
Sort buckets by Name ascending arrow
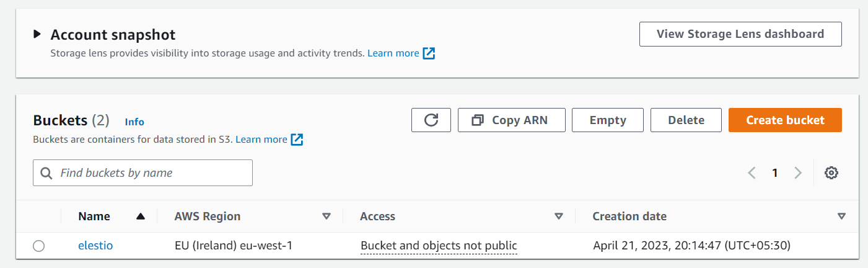click(141, 217)
